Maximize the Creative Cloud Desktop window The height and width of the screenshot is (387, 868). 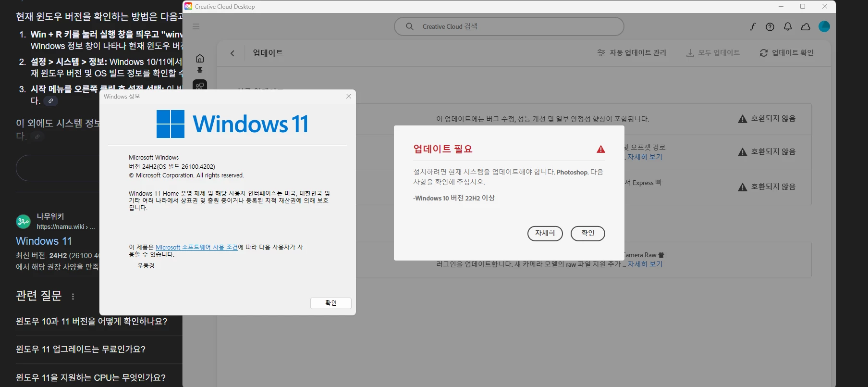click(x=803, y=6)
